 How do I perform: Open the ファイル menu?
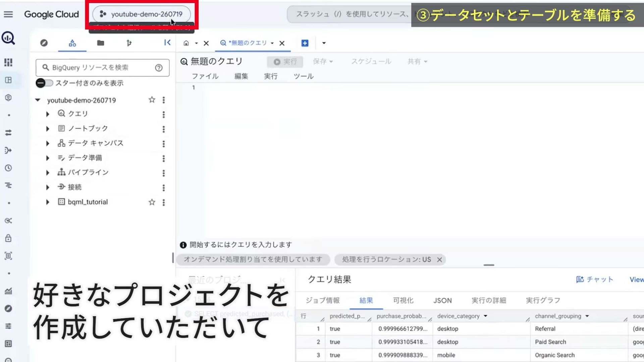coord(205,76)
